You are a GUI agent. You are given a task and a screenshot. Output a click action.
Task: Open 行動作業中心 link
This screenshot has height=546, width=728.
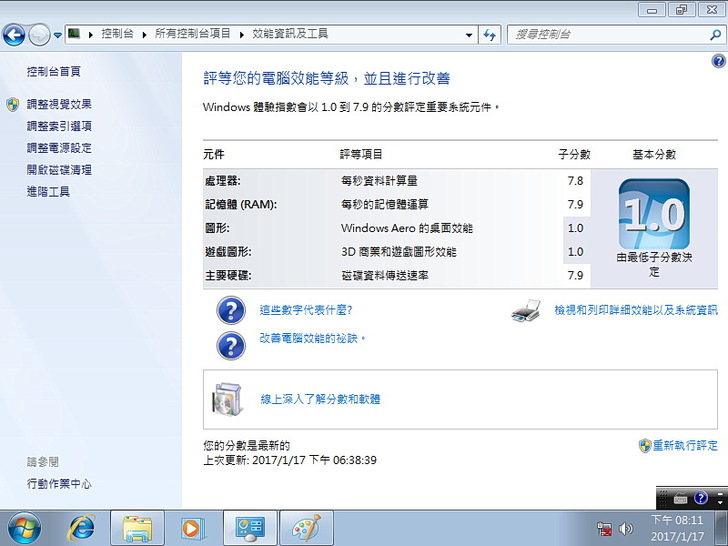click(x=59, y=483)
